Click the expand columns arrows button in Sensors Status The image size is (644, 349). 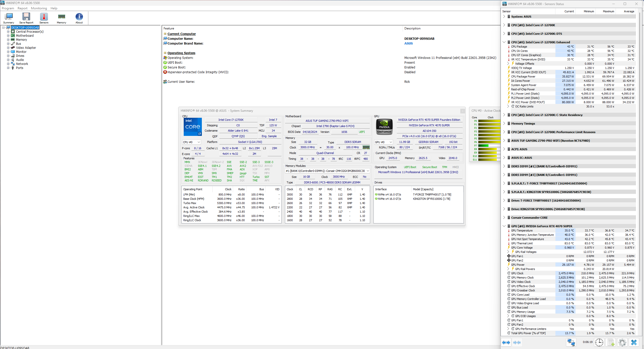(x=506, y=342)
